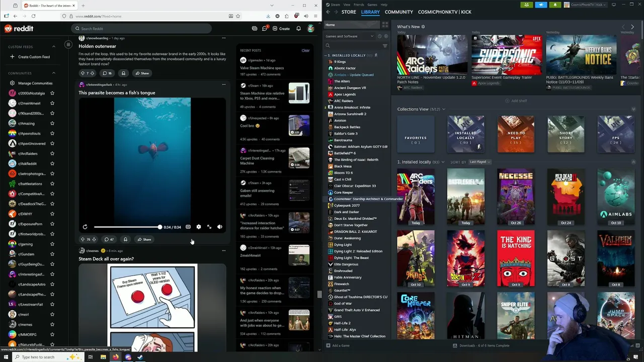644x362 pixels.
Task: Click Create Custom Feed in Reddit sidebar
Action: (30, 57)
